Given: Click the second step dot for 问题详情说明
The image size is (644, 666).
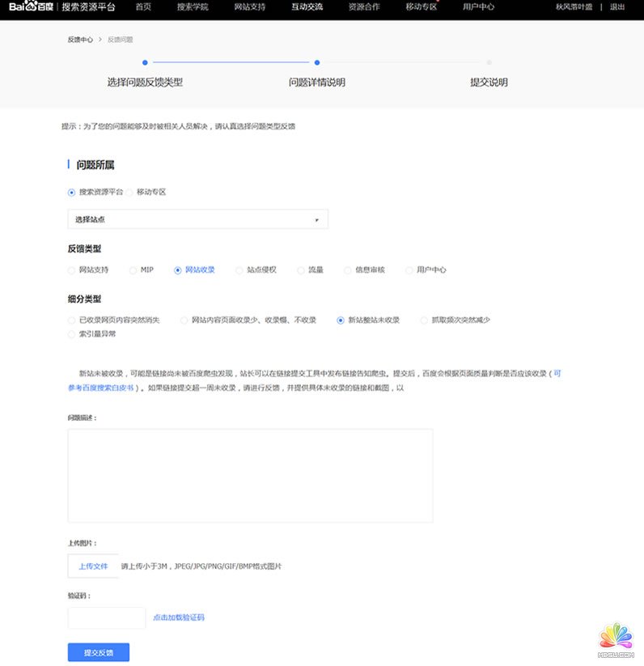Looking at the screenshot, I should coord(317,62).
